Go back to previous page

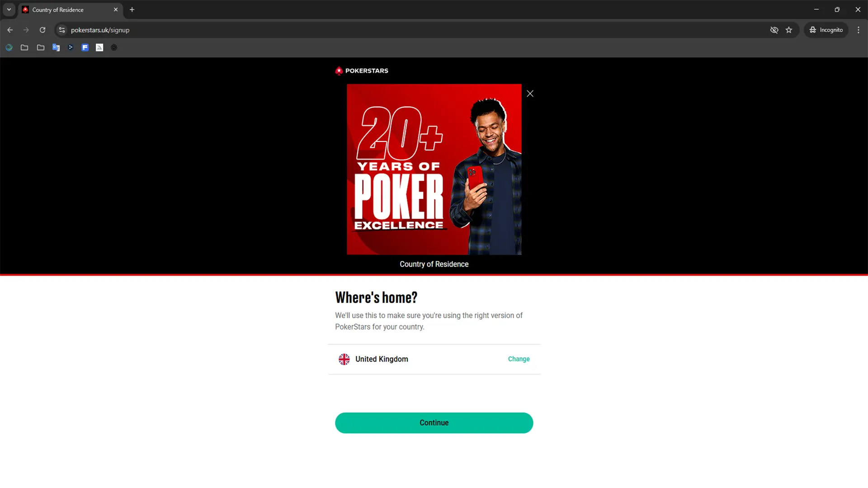(x=10, y=30)
